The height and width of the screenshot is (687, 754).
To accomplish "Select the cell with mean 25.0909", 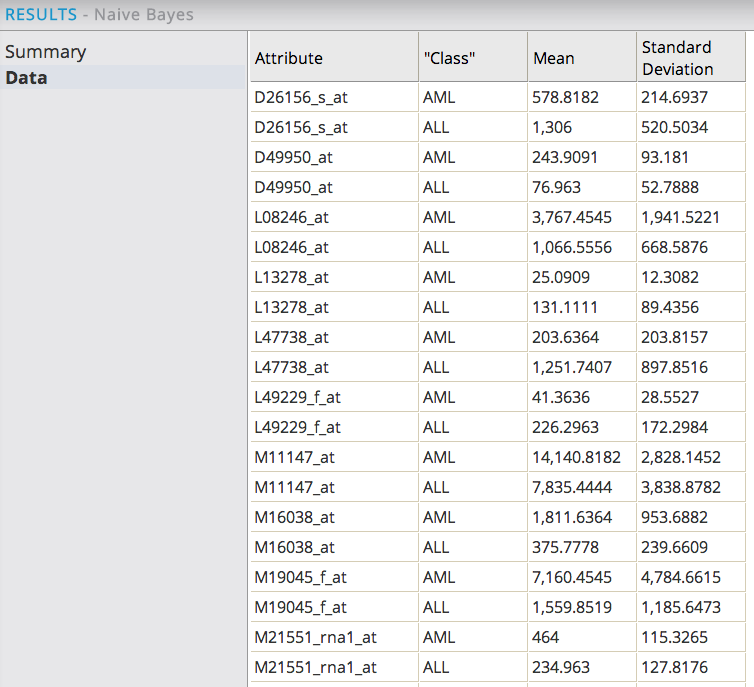I will pyautogui.click(x=561, y=277).
